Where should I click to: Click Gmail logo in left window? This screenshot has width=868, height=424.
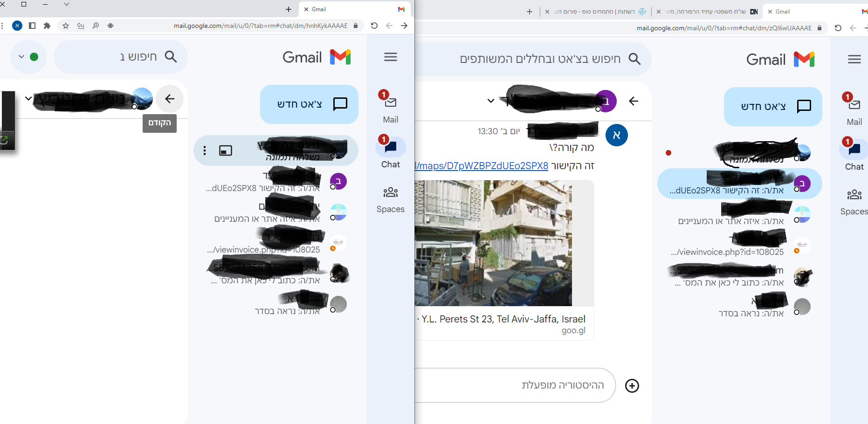tap(317, 57)
